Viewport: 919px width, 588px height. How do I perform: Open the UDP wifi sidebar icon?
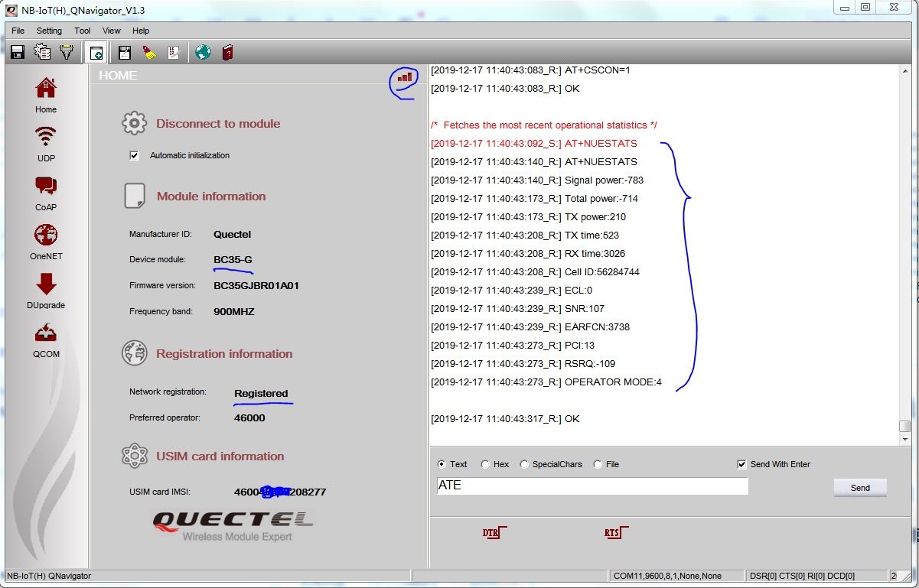click(46, 145)
